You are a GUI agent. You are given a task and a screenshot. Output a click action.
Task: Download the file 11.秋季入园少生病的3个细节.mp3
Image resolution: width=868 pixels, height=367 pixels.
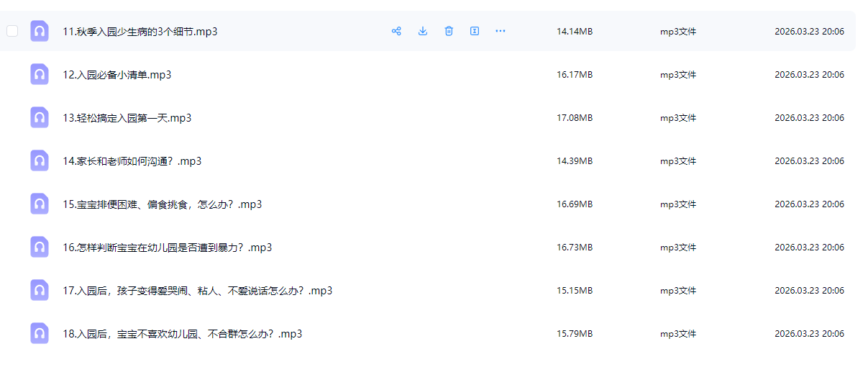[423, 31]
